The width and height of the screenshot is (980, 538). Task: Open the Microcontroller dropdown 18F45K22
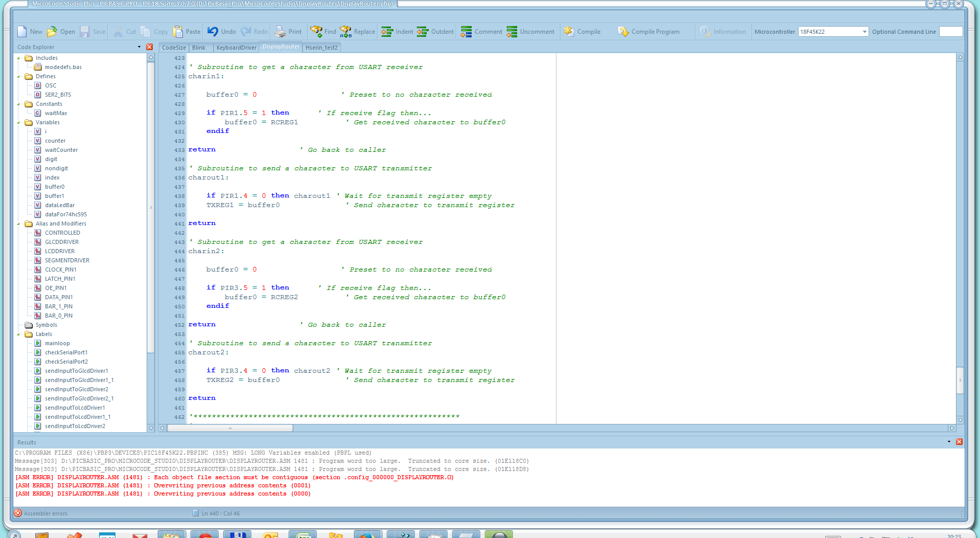pyautogui.click(x=865, y=32)
